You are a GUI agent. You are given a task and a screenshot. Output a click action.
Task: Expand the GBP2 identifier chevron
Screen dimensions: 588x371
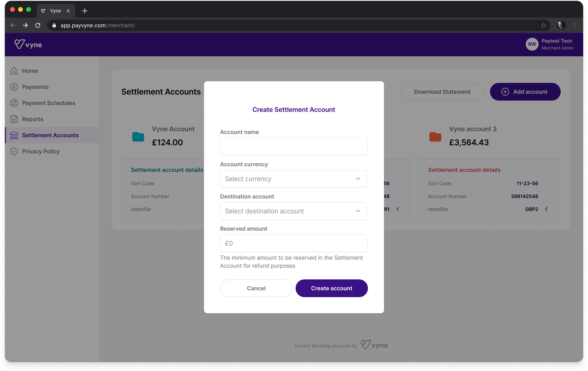(x=546, y=209)
